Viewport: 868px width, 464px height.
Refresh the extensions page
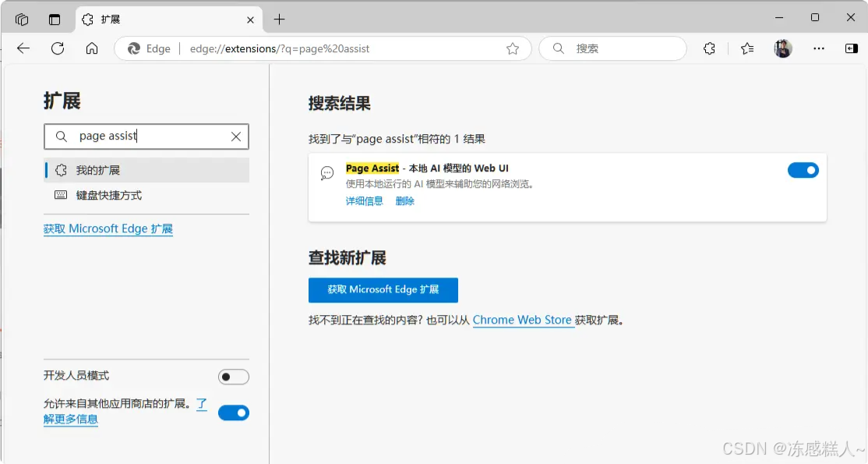(x=58, y=48)
